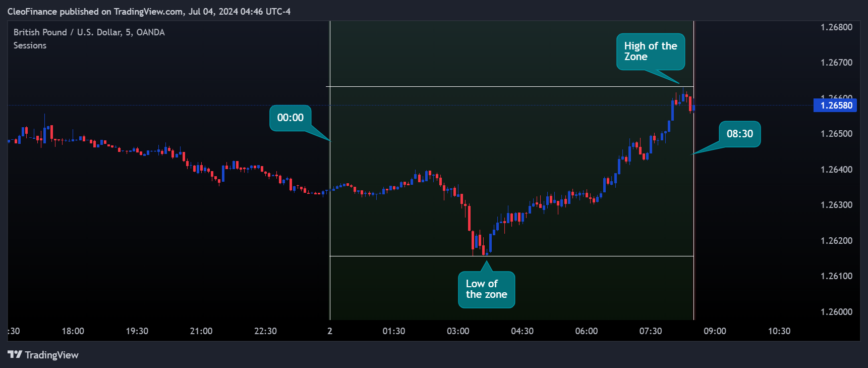
Task: Click the CleoFinance published header text
Action: click(x=149, y=11)
